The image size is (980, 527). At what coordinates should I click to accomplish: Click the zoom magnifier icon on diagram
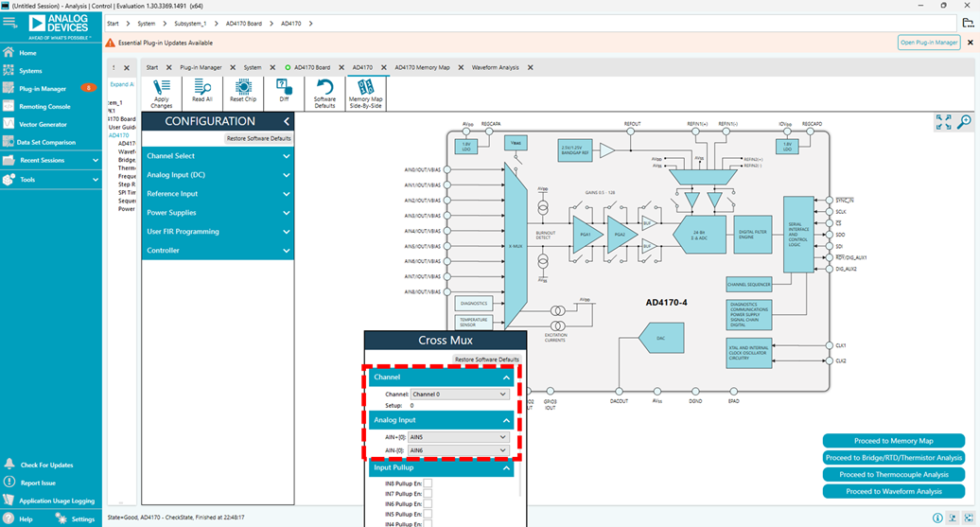[x=964, y=122]
